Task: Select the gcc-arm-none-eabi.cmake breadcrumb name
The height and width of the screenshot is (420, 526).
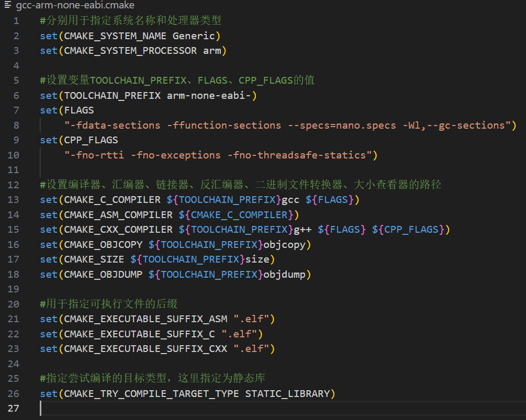Action: tap(75, 5)
